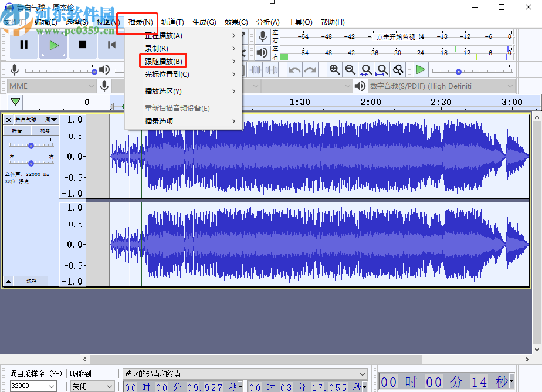Choose 跟随播放(B) from the open menu
Image resolution: width=542 pixels, height=392 pixels.
pos(163,60)
